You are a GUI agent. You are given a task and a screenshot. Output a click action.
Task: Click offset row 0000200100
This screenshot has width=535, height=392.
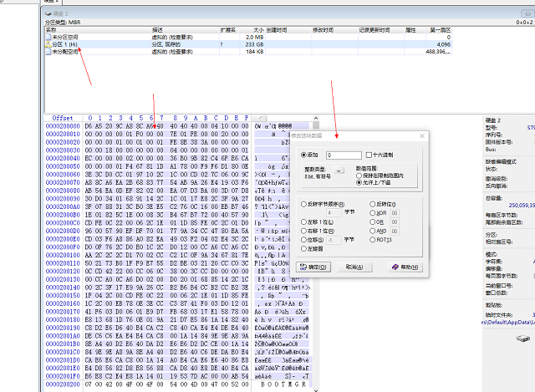(x=63, y=255)
